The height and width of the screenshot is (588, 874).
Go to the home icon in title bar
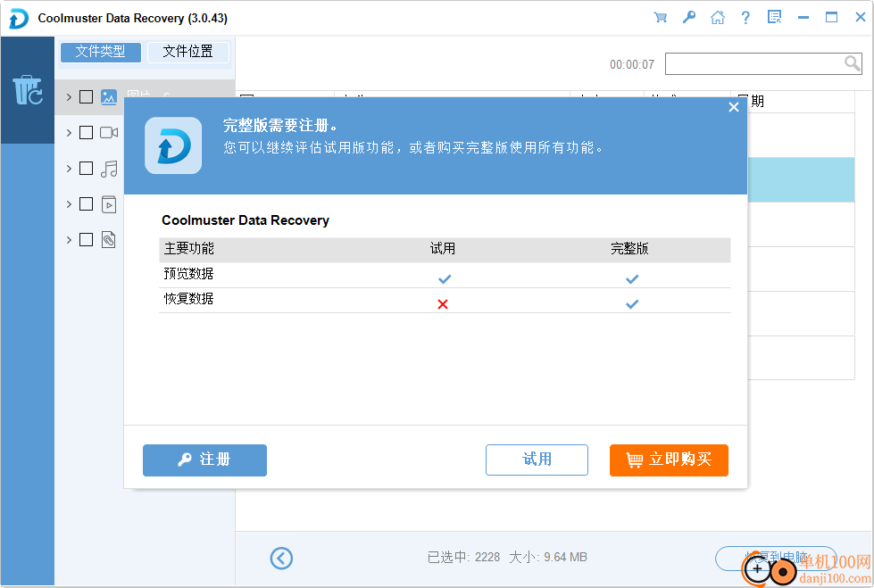718,17
